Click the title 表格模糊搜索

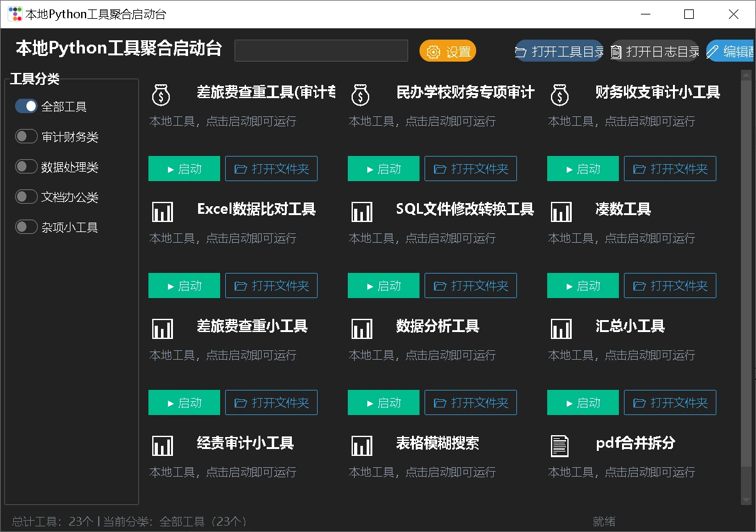pos(438,443)
